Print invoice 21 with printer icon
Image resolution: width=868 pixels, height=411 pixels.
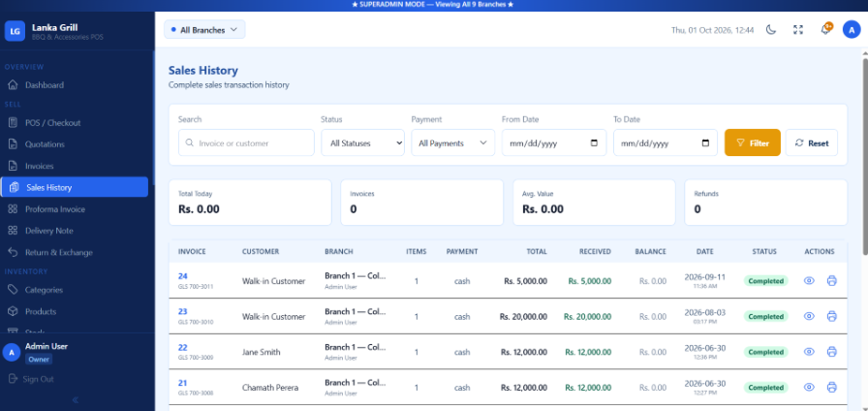coord(831,387)
